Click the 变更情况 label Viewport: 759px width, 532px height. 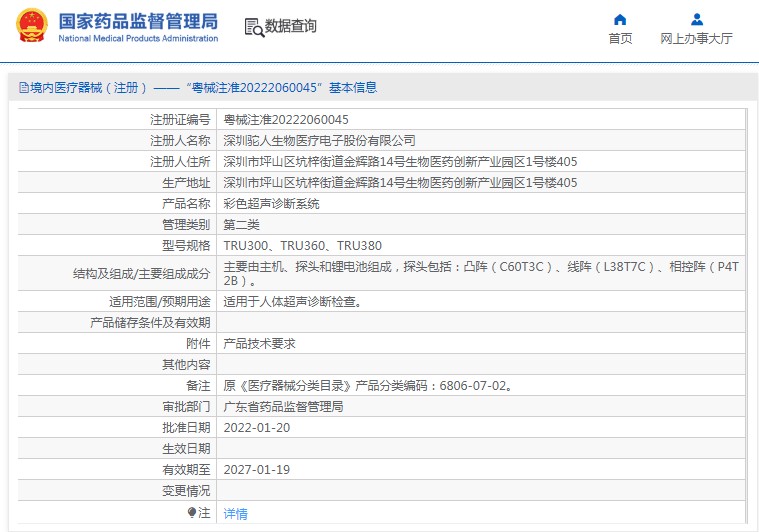186,491
